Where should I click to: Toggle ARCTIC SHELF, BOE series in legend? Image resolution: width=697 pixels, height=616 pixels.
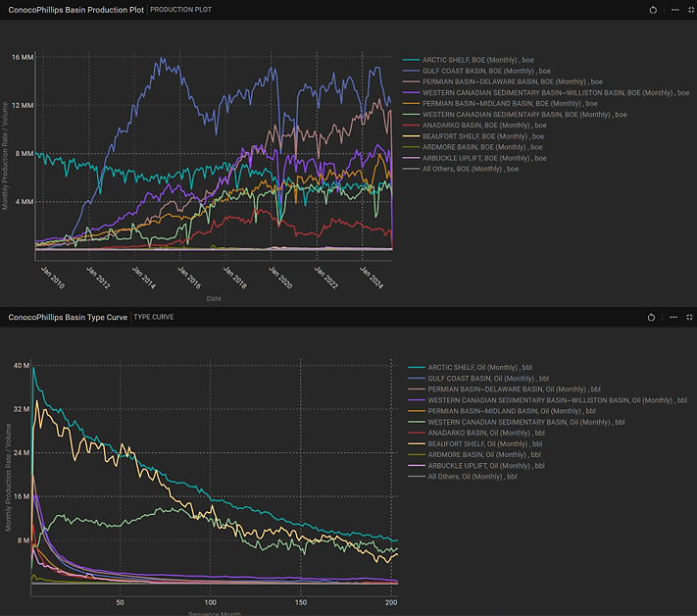point(468,60)
